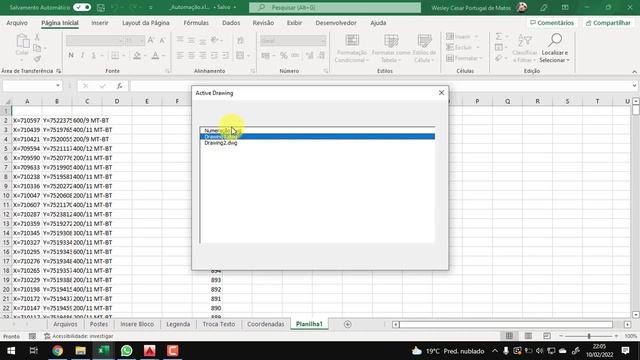Open the Layout da Página tab

(146, 23)
